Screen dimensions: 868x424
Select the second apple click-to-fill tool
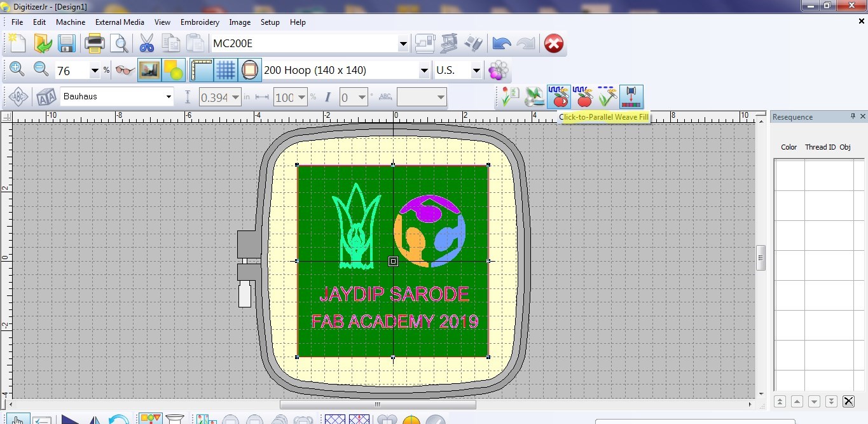click(x=583, y=97)
